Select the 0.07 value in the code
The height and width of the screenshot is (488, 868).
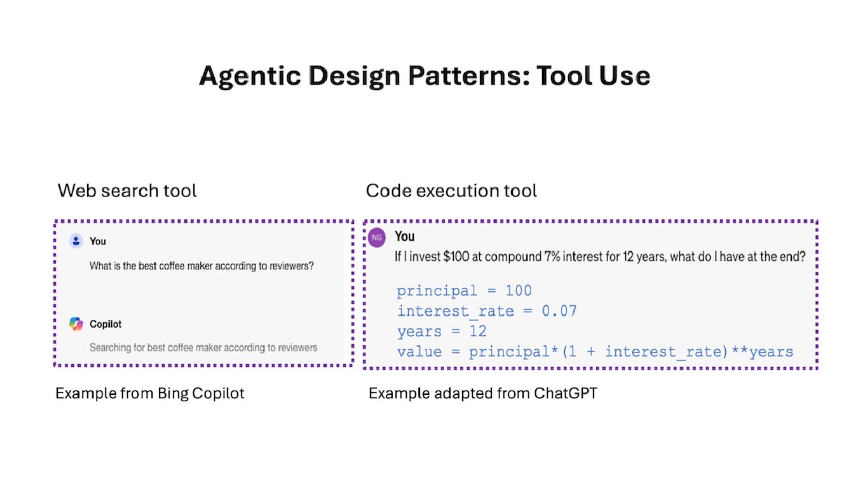559,311
